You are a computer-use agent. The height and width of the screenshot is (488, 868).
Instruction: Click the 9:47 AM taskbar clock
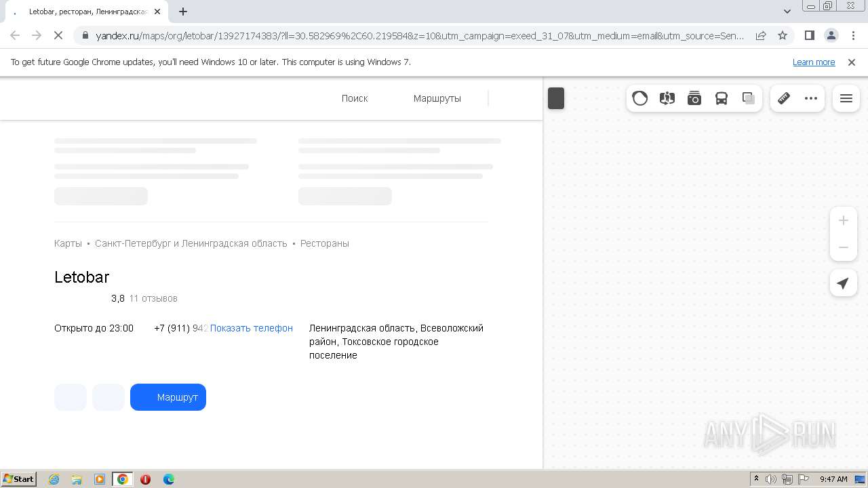tap(833, 479)
